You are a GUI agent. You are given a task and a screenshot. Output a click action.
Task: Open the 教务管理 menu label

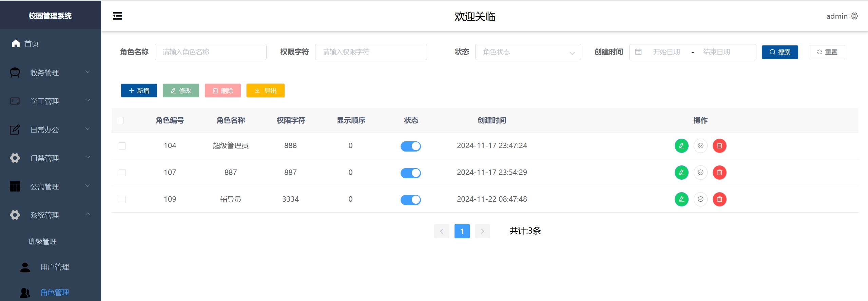tap(44, 73)
